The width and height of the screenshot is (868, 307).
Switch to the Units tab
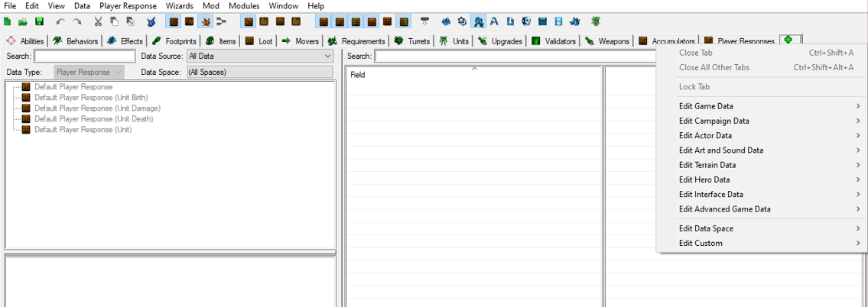click(x=454, y=41)
